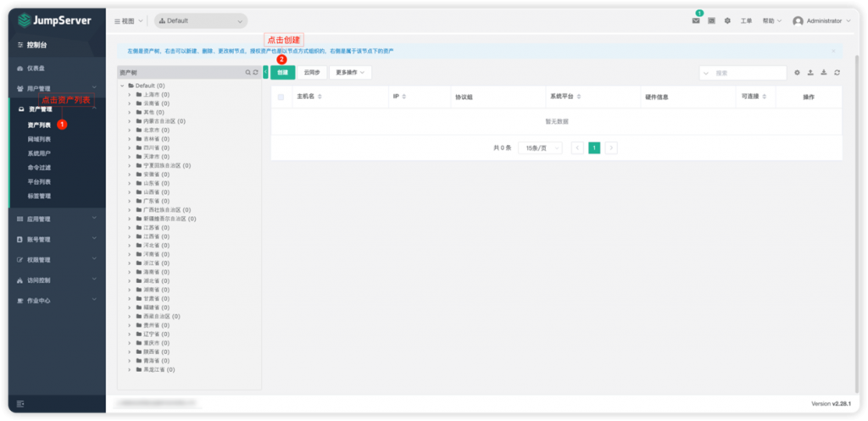Click the next page arrow
Image resolution: width=868 pixels, height=421 pixels.
pyautogui.click(x=611, y=147)
